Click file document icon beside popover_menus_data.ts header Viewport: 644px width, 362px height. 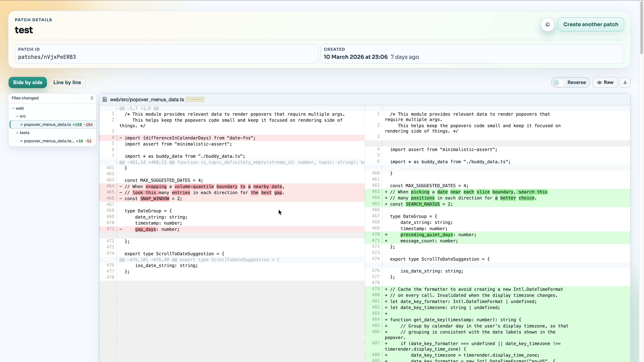pyautogui.click(x=105, y=99)
